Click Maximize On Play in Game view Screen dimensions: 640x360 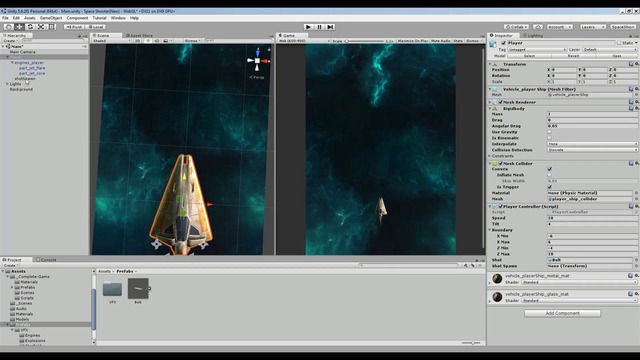413,41
